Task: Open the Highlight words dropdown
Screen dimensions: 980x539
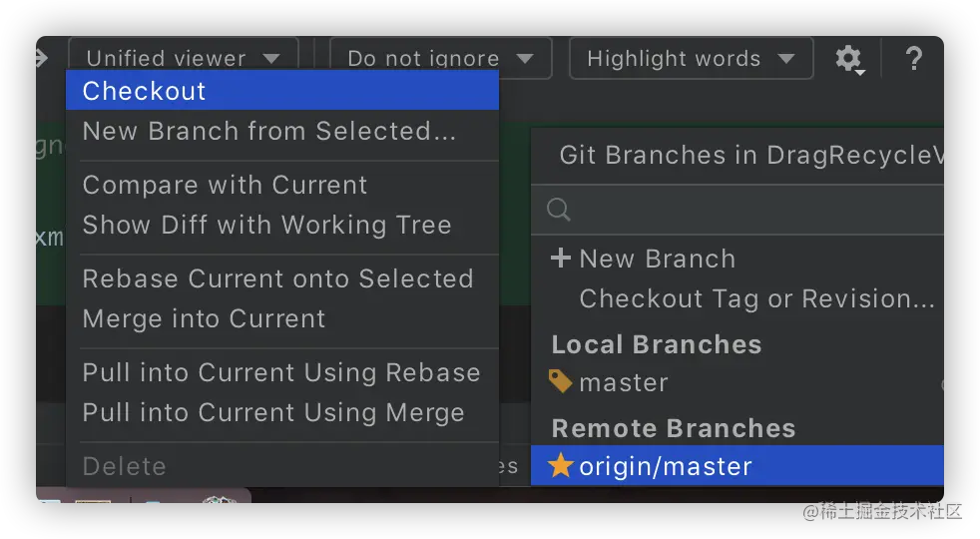Action: [x=692, y=58]
